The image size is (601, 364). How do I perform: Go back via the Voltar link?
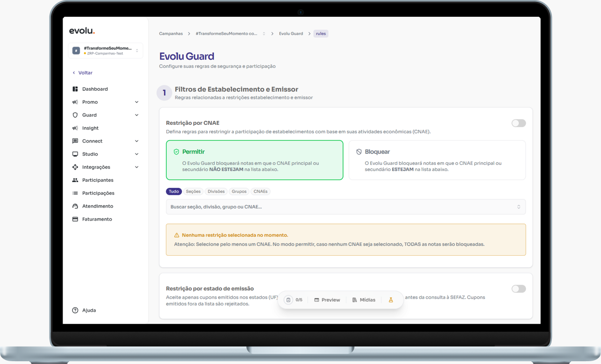[x=83, y=73]
